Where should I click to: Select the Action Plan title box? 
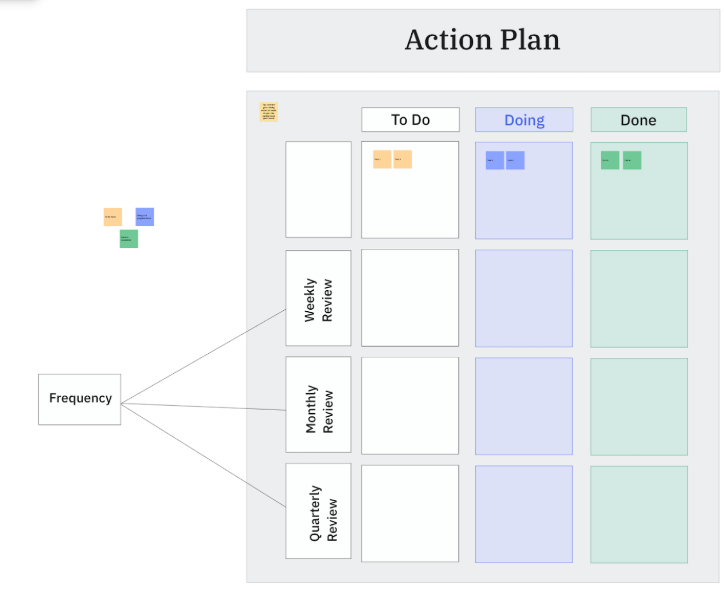point(482,41)
